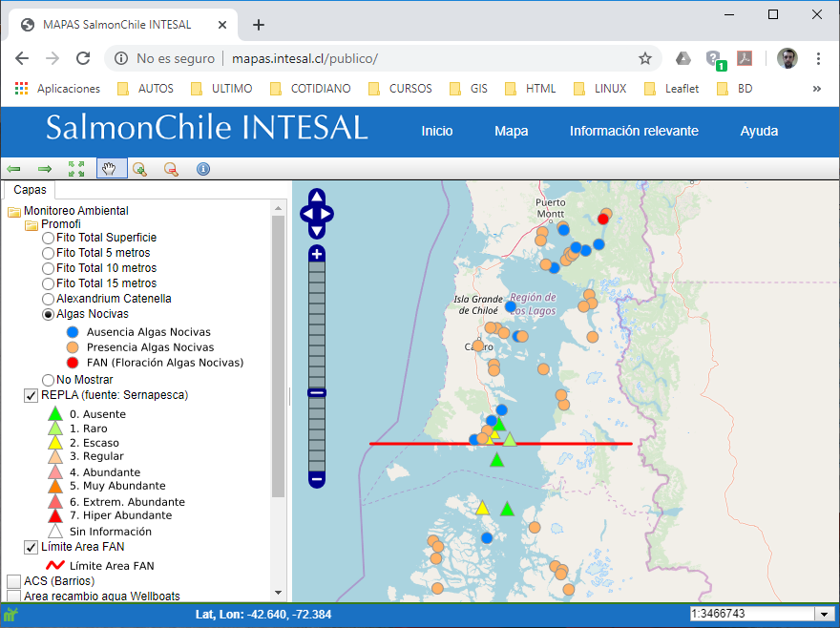Open the GIS bookmark folder
This screenshot has width=840, height=628.
tap(469, 89)
